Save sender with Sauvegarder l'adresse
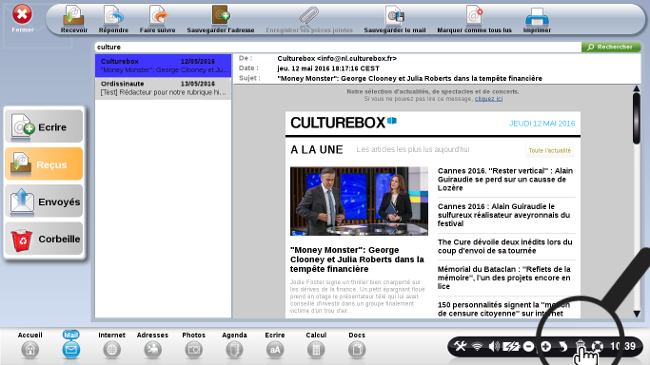650x365 pixels. pyautogui.click(x=221, y=19)
